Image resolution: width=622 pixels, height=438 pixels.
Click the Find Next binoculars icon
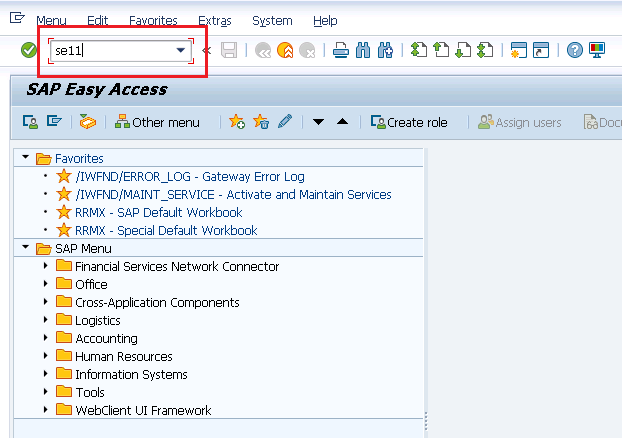point(385,50)
